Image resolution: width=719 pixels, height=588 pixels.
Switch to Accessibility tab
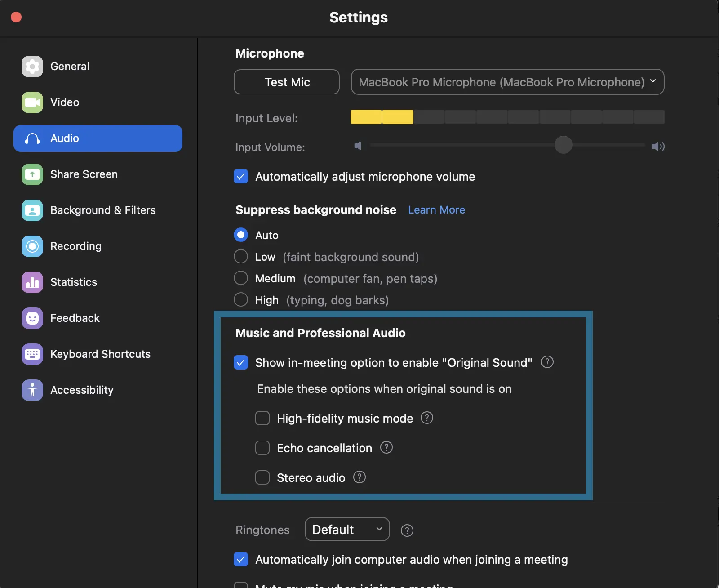(x=98, y=390)
